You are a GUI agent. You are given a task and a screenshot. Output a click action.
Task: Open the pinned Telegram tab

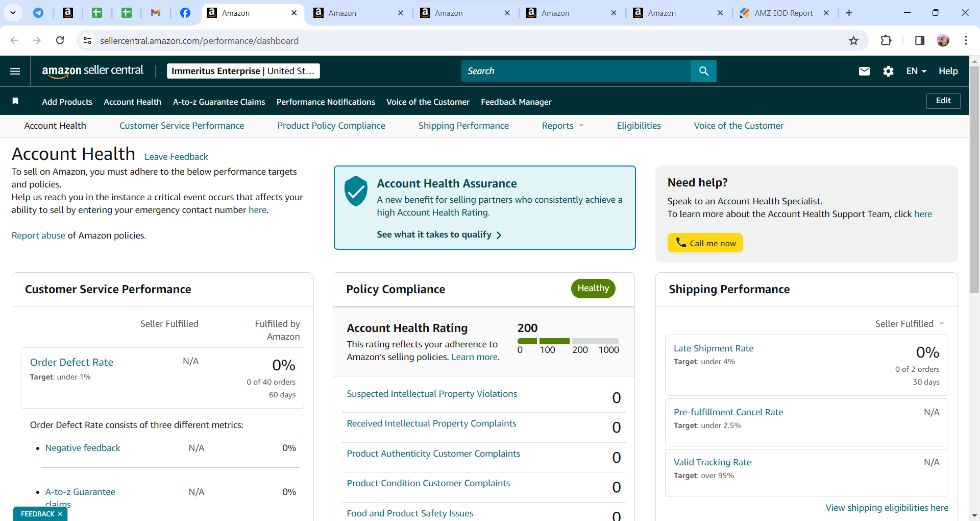tap(38, 13)
